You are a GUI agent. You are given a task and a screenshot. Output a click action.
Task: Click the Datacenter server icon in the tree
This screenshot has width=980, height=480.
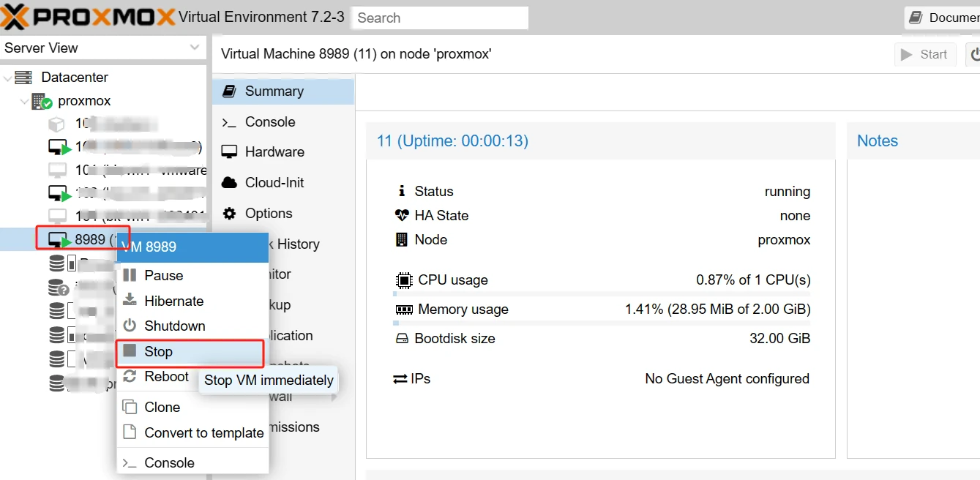23,77
